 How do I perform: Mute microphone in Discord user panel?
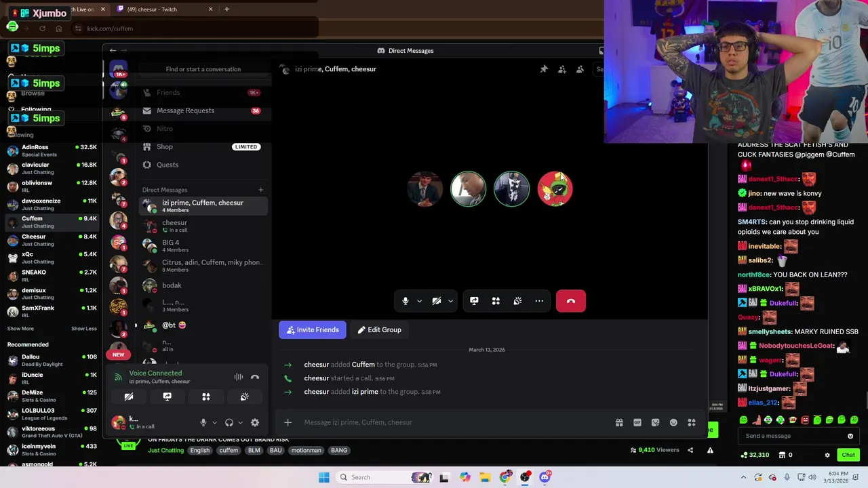(203, 422)
